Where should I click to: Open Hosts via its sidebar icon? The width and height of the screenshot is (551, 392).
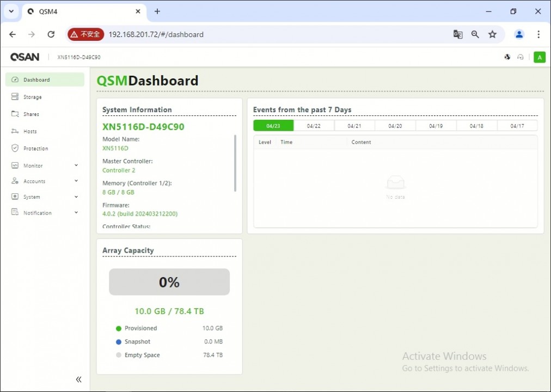pos(15,131)
